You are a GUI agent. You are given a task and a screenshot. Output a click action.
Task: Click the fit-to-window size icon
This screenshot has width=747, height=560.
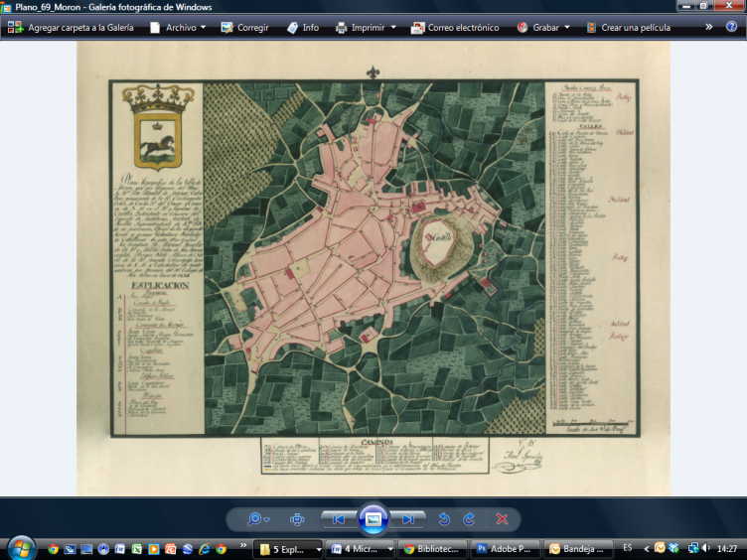click(297, 519)
